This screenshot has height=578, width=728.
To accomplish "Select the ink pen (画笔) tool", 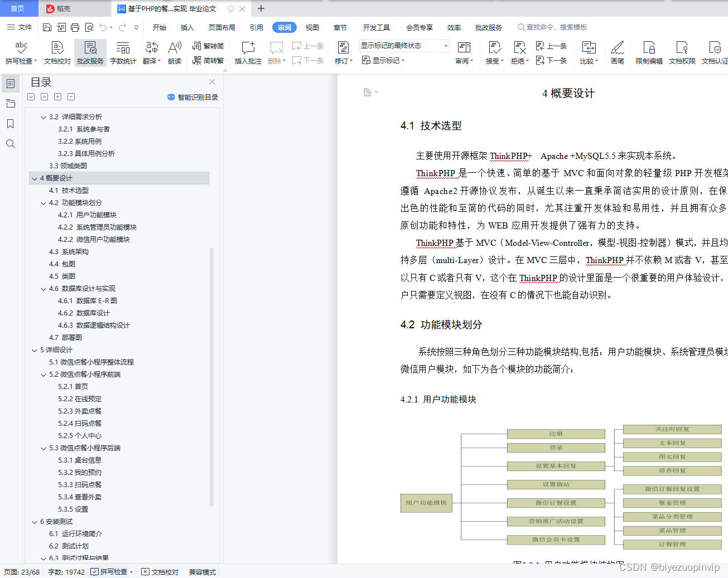I will tap(618, 53).
